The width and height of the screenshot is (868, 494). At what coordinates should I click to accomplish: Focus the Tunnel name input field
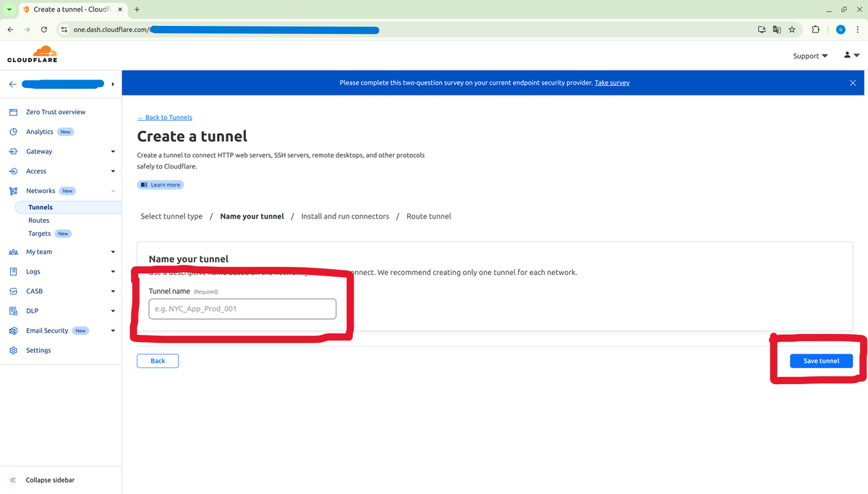pos(242,309)
